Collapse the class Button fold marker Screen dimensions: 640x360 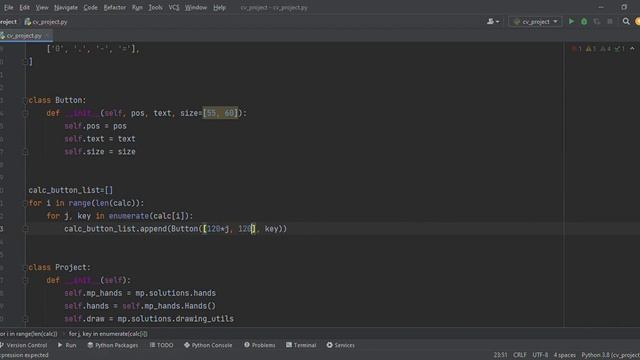click(25, 100)
